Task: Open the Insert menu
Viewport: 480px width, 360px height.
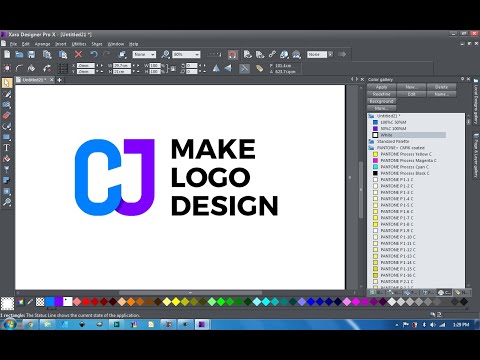Action: 61,44
